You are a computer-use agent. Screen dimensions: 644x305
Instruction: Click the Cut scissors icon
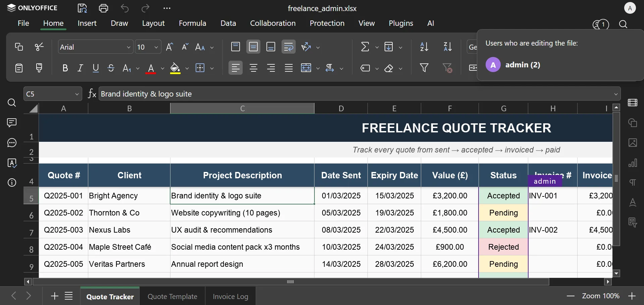[39, 47]
